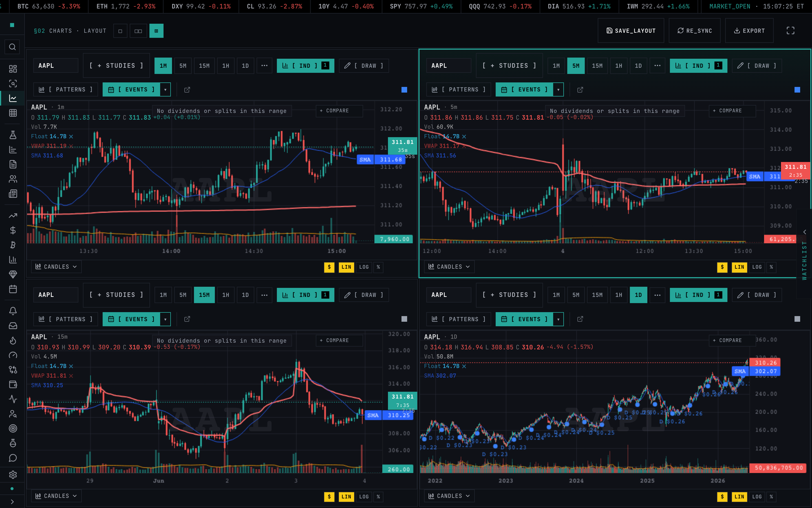The width and height of the screenshot is (812, 508).
Task: Click the AAPL symbol field in 5m panel
Action: coord(449,66)
